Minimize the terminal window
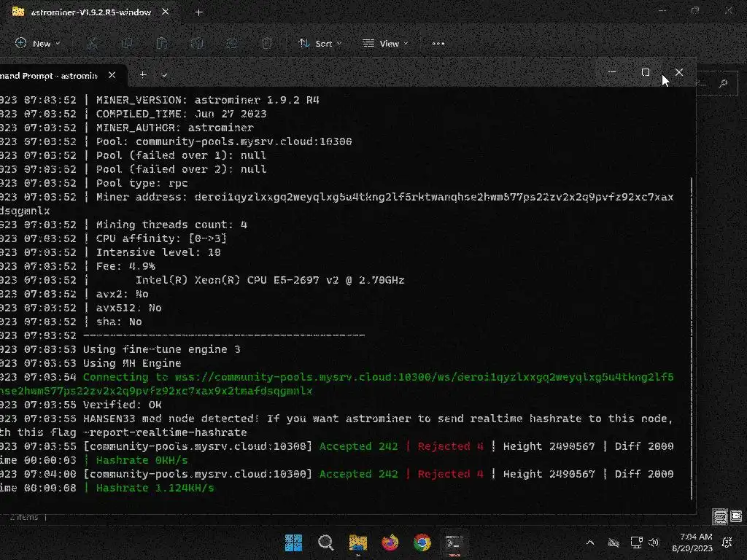This screenshot has height=560, width=747. click(612, 72)
